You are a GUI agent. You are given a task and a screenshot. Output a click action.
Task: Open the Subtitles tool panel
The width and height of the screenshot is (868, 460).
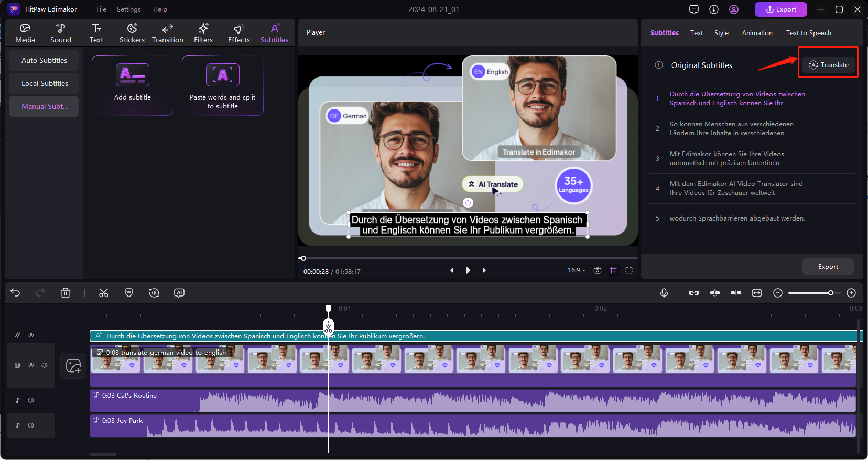(275, 33)
